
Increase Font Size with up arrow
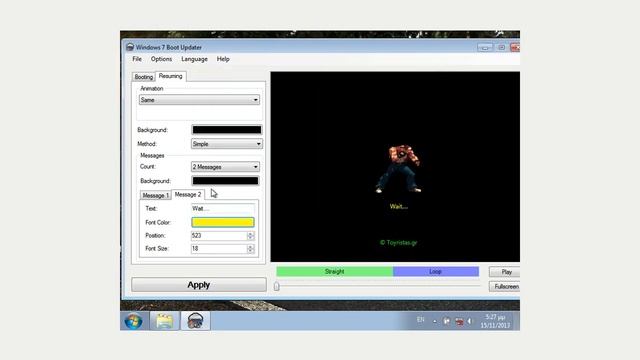251,247
